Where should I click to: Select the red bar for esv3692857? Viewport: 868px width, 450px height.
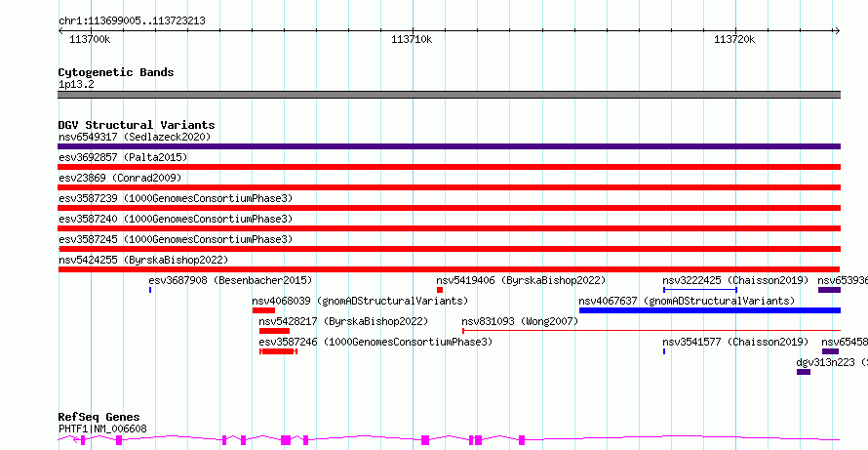(449, 167)
